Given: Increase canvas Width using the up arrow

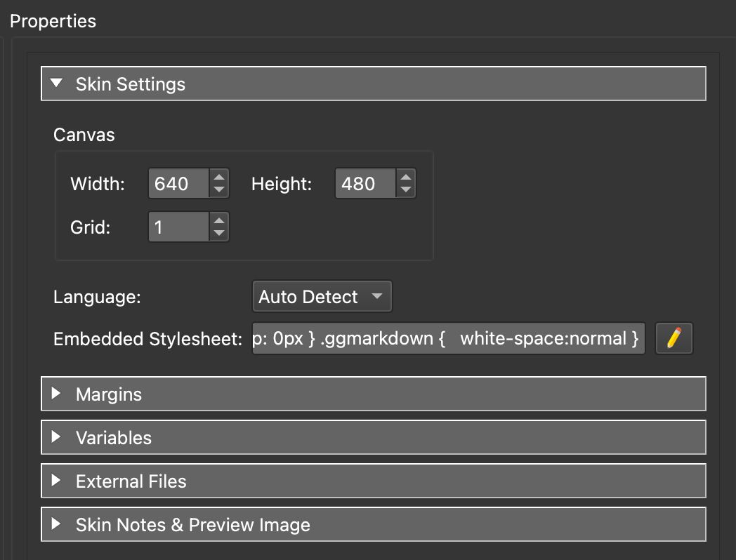Looking at the screenshot, I should [218, 178].
